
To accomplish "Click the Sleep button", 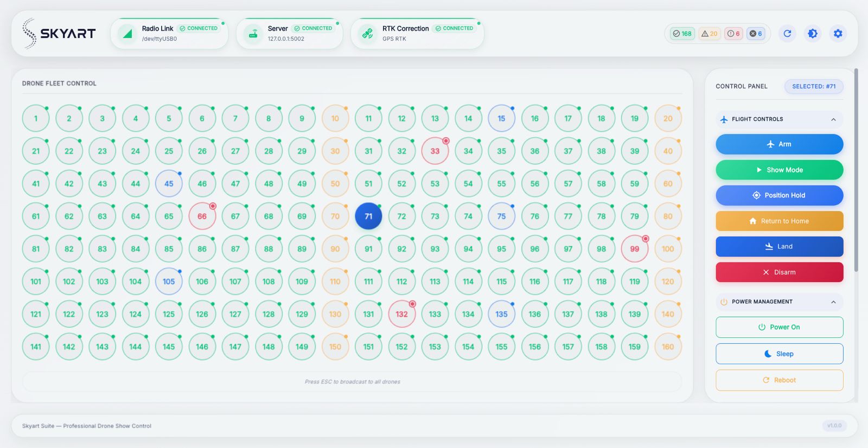I will [780, 354].
